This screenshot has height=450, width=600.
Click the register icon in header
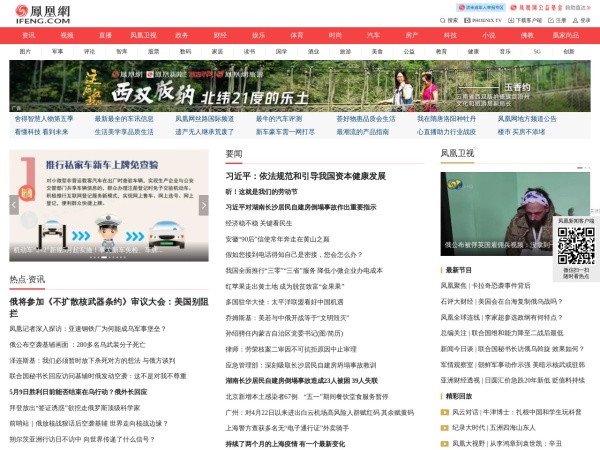[551, 19]
